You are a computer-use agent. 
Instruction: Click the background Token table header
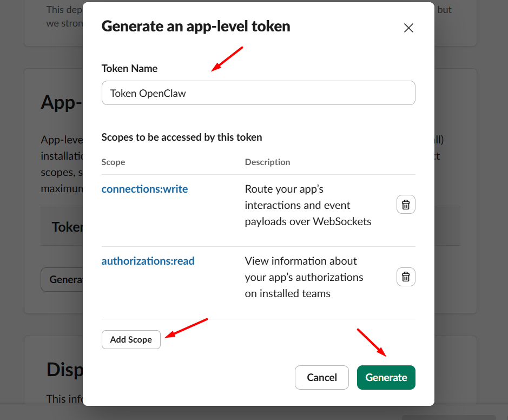tap(66, 226)
